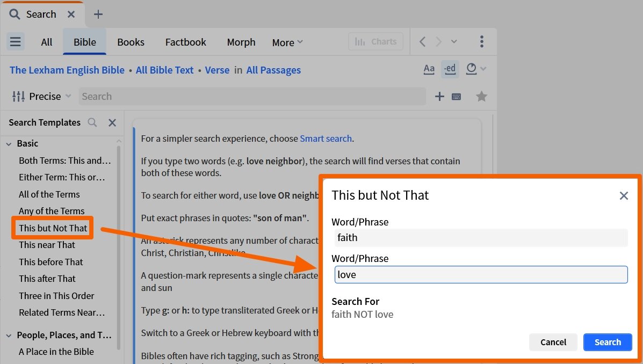
Task: Change the All Bible Text field link
Action: click(164, 70)
